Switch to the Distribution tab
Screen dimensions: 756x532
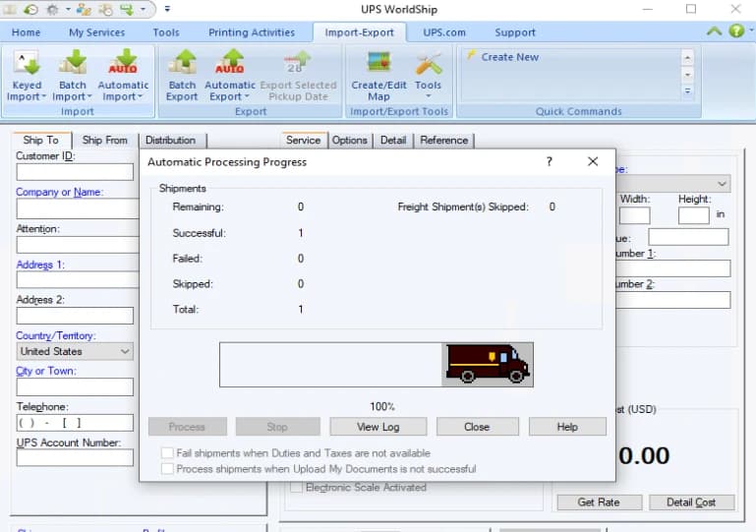(x=171, y=140)
